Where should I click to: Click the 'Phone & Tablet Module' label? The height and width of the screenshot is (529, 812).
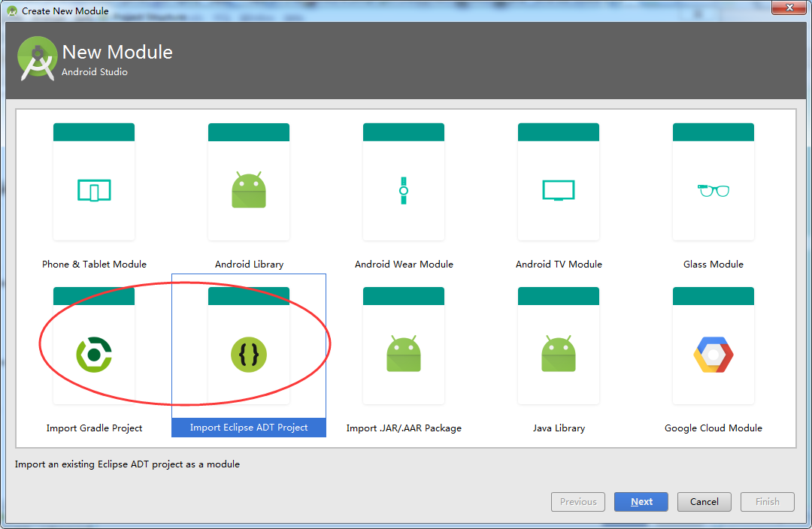tap(94, 264)
